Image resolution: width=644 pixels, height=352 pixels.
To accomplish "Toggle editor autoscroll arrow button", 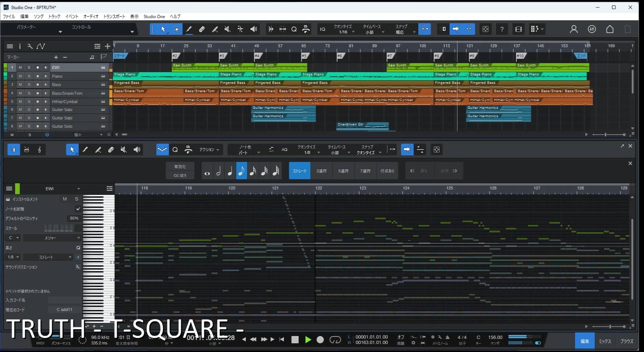I will click(x=407, y=150).
